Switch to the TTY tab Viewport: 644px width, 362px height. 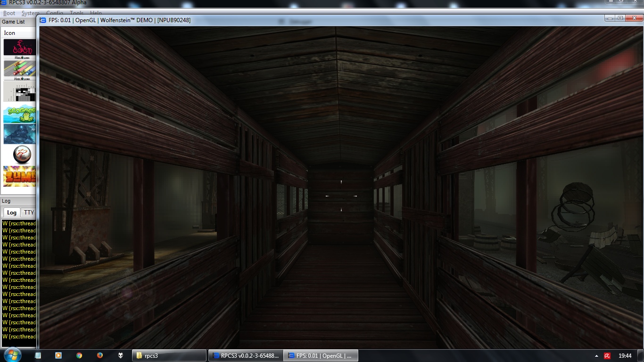(29, 213)
